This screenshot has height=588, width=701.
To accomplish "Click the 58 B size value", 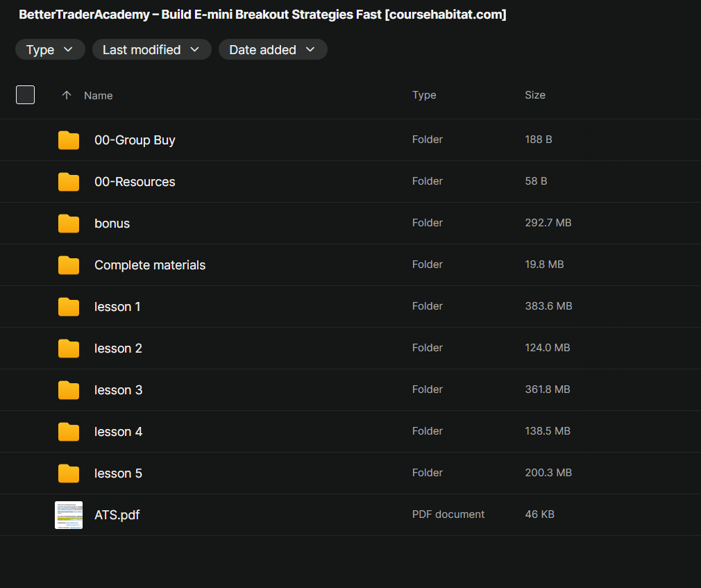I will click(536, 181).
